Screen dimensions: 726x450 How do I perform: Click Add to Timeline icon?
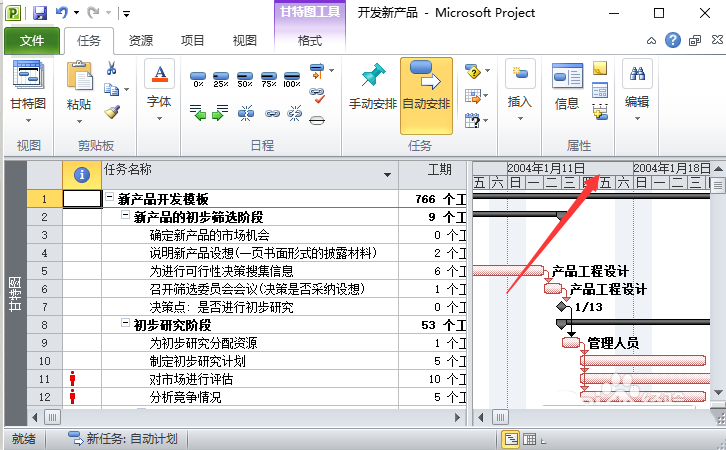600,112
